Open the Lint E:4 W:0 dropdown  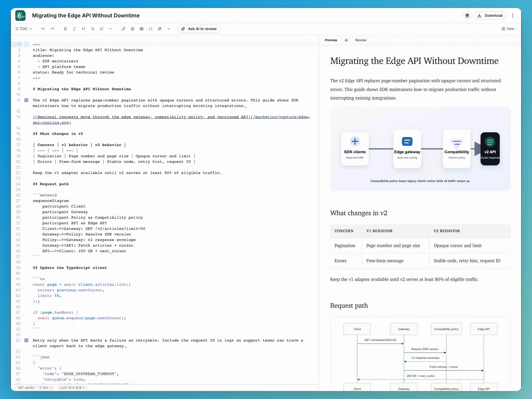(x=72, y=388)
